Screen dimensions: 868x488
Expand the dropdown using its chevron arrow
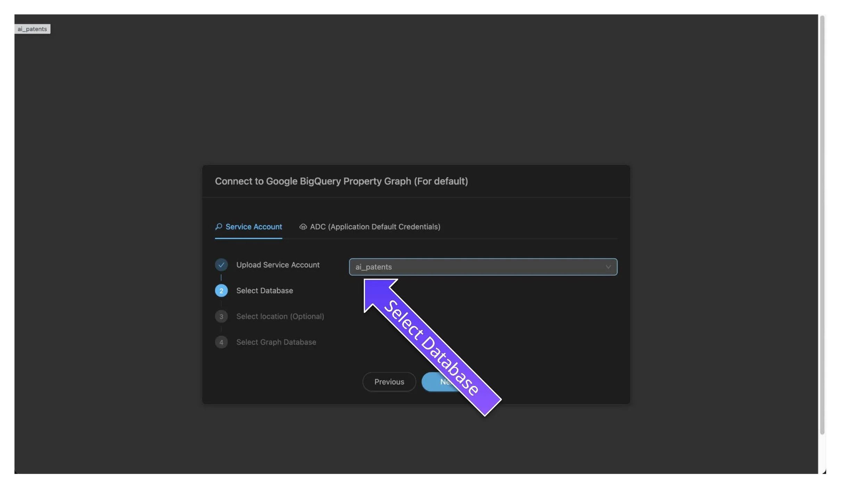(608, 267)
